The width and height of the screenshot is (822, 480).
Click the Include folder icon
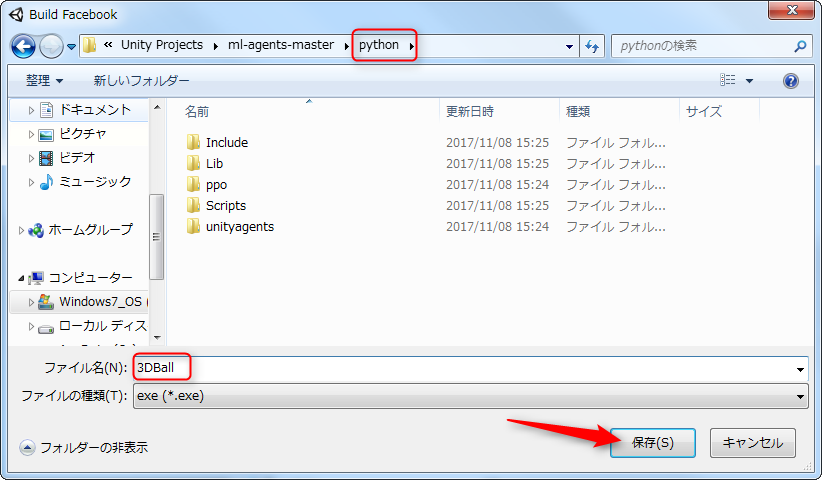coord(193,142)
